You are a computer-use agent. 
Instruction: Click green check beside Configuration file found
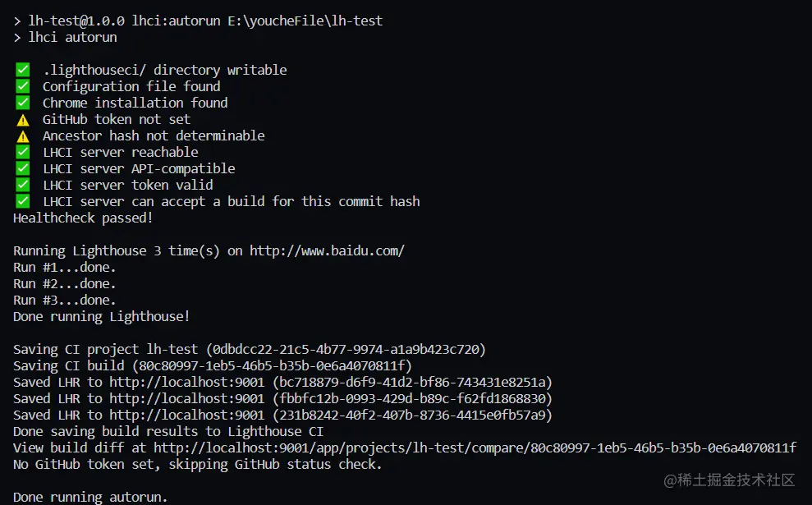pos(23,86)
